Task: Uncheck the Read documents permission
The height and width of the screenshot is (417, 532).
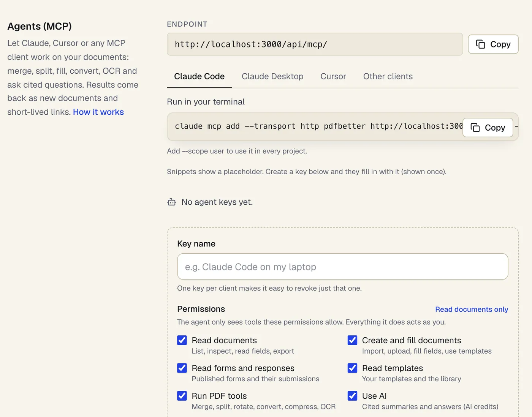Action: point(182,340)
